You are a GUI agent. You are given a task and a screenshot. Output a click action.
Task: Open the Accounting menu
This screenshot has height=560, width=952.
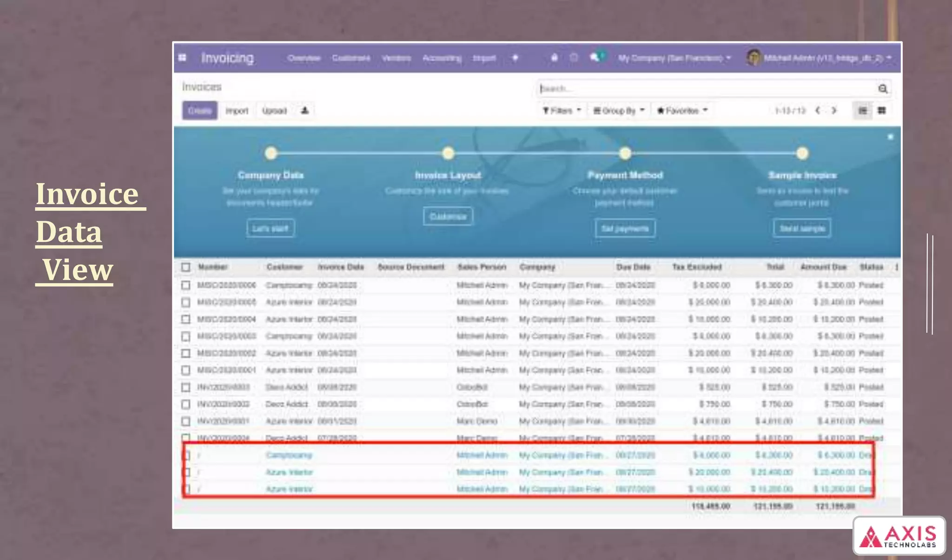(x=442, y=58)
